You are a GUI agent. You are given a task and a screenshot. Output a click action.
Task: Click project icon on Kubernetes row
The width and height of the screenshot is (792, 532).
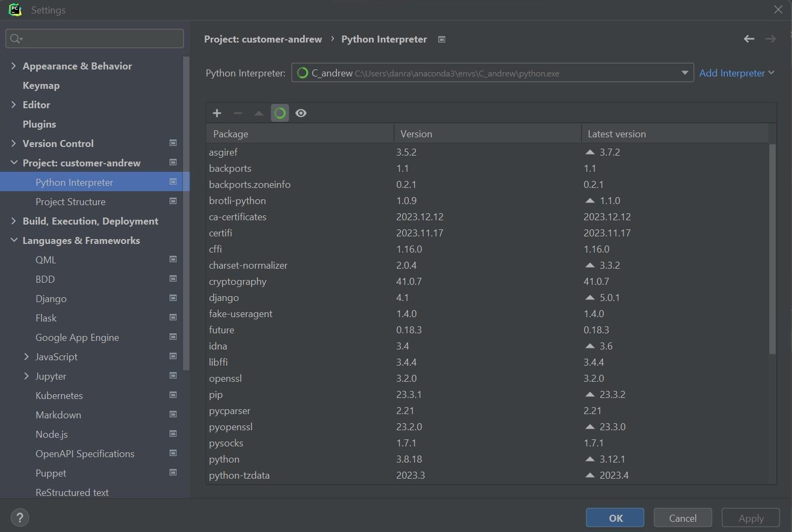coord(173,395)
